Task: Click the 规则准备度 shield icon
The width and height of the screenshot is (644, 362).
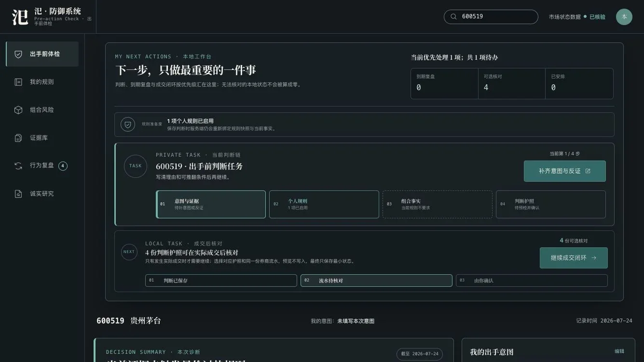Action: click(x=127, y=124)
